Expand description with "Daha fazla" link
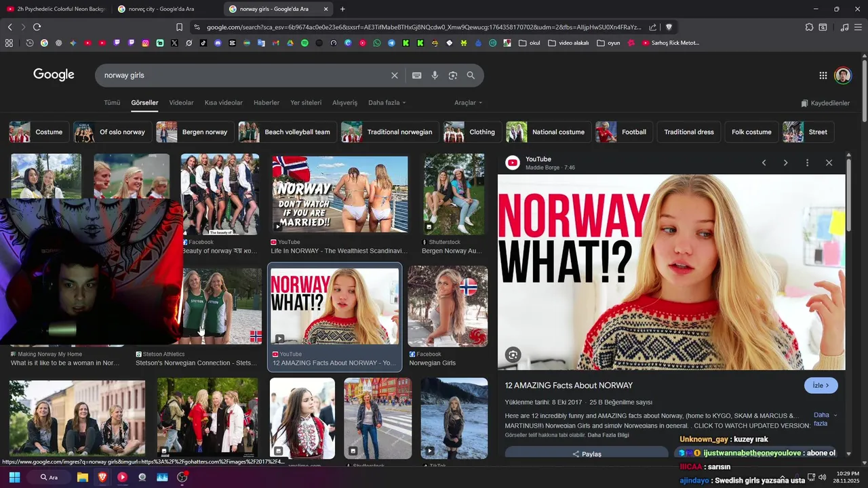The image size is (868, 488). coord(824,419)
